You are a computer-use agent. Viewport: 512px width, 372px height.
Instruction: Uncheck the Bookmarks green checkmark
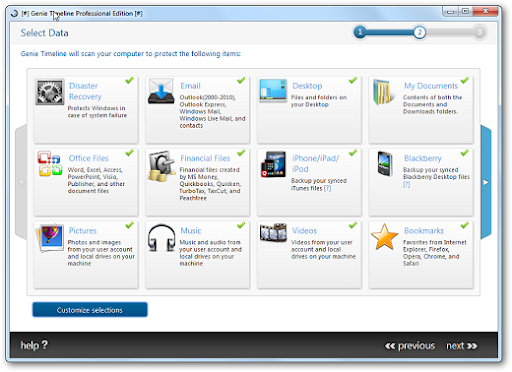pyautogui.click(x=465, y=225)
